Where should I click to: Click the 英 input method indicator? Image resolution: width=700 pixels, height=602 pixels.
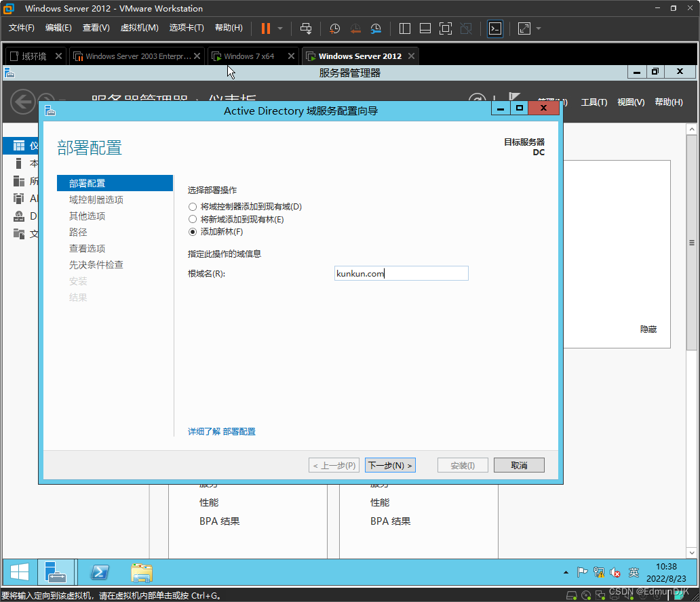pyautogui.click(x=634, y=572)
